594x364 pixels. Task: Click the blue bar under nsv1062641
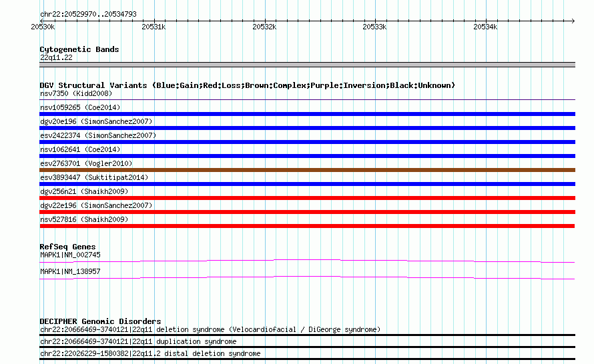tap(307, 156)
